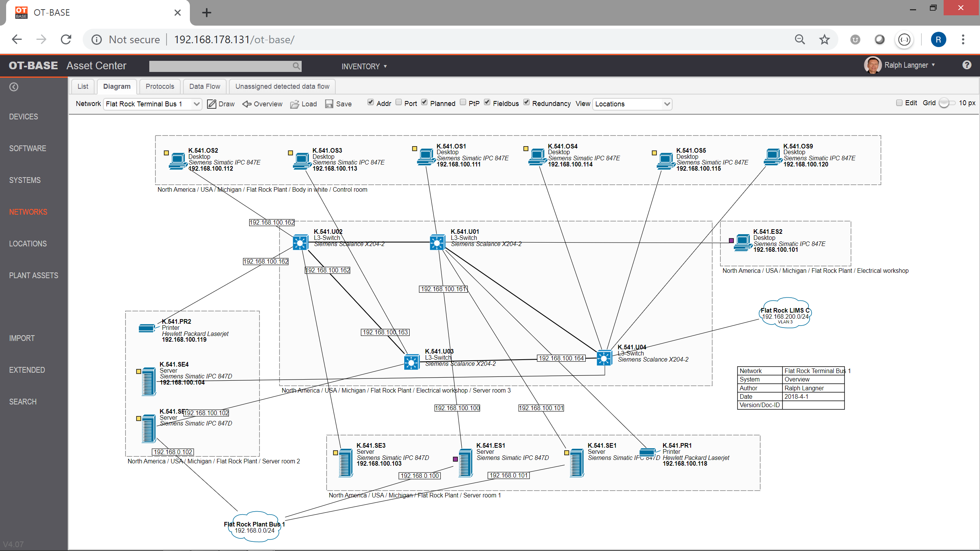This screenshot has height=551, width=980.
Task: Click the Version/Doc-ID value cell
Action: (813, 405)
